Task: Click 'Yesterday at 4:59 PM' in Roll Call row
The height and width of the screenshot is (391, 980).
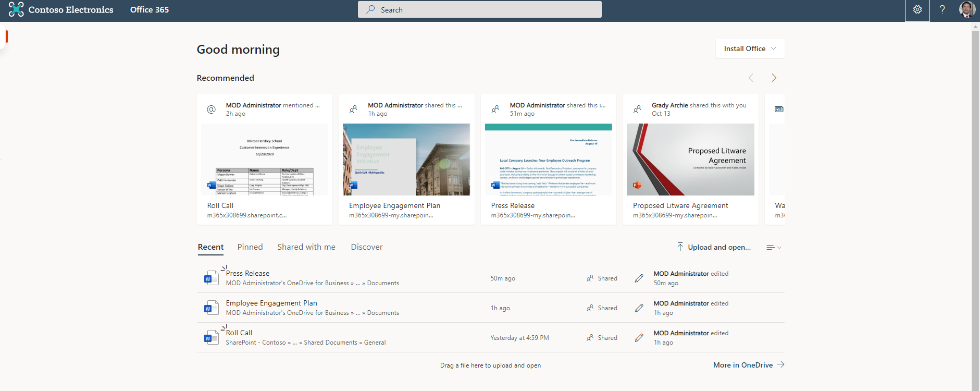Action: 519,338
